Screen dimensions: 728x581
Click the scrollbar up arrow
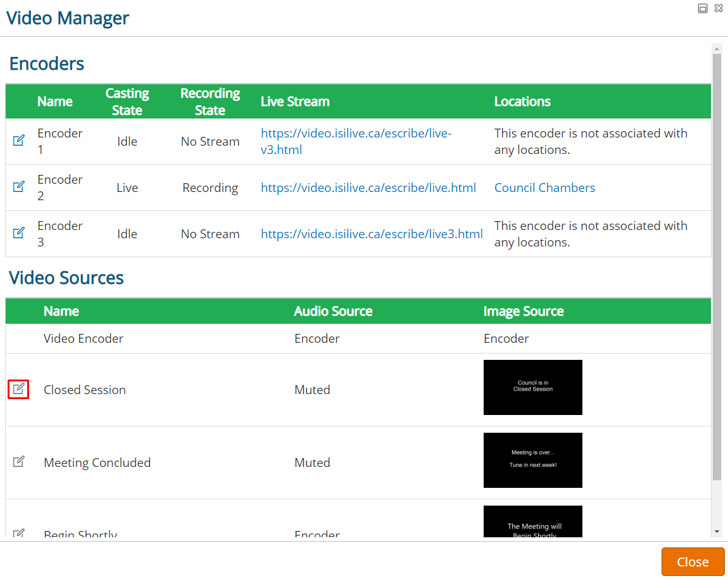(717, 48)
